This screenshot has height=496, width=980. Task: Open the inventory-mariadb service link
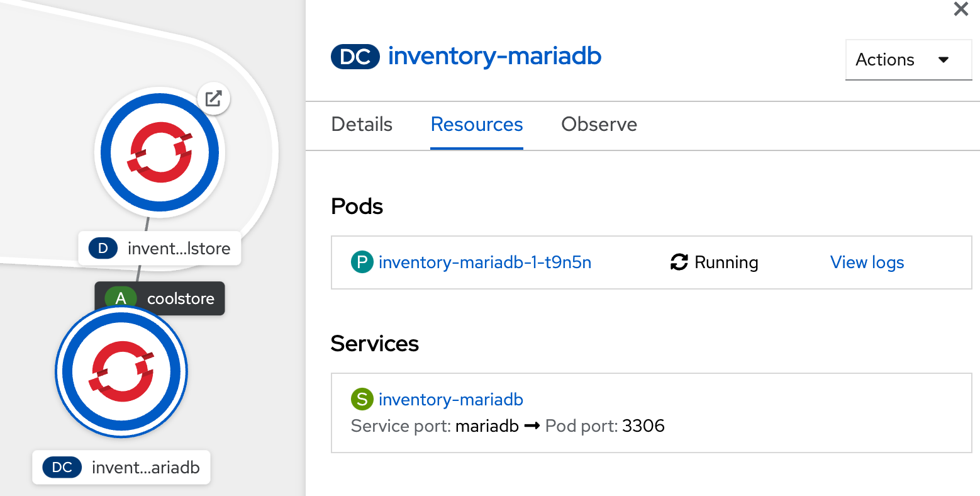[x=451, y=399]
